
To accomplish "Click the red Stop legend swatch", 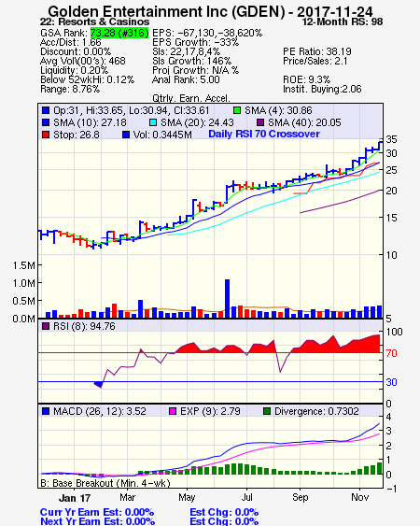I will coord(46,135).
